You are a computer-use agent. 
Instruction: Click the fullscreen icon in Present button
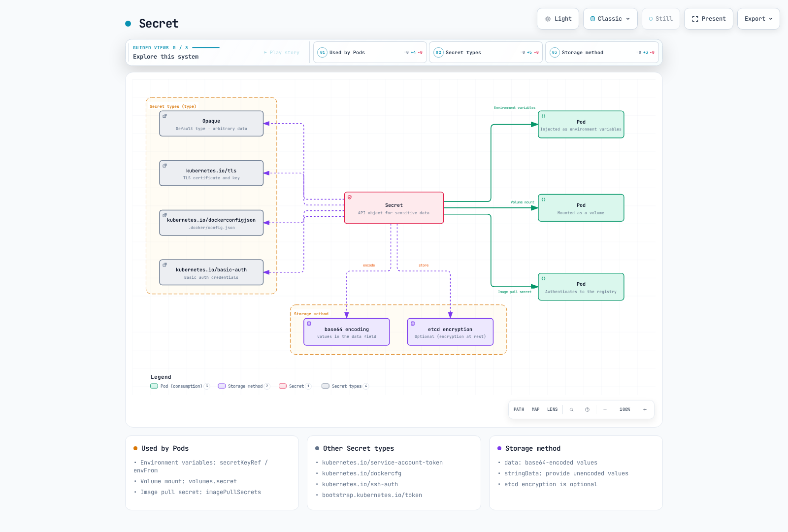coord(695,19)
